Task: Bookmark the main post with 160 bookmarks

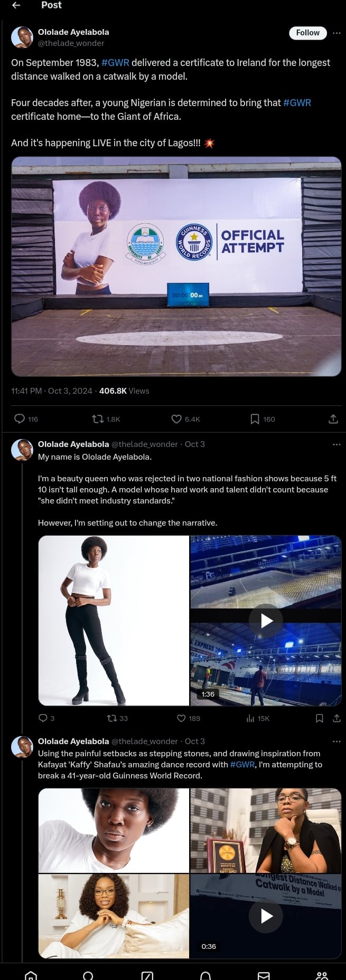Action: click(255, 419)
